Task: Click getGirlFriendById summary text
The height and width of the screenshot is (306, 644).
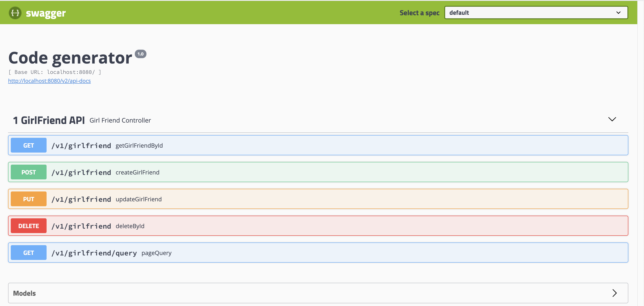Action: click(139, 146)
